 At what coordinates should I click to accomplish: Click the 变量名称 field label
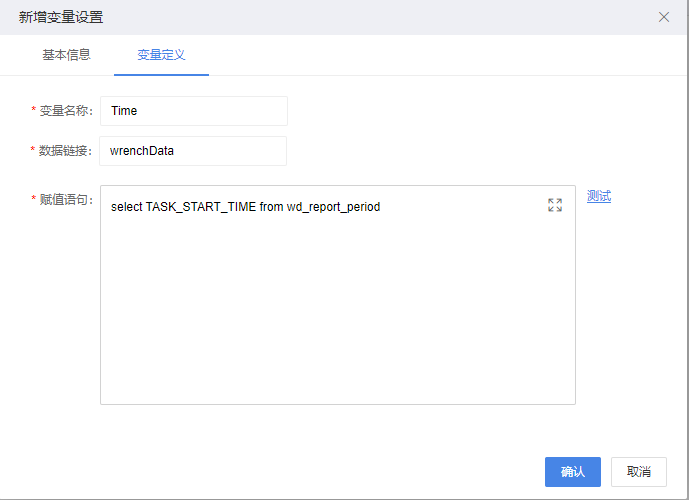click(66, 111)
